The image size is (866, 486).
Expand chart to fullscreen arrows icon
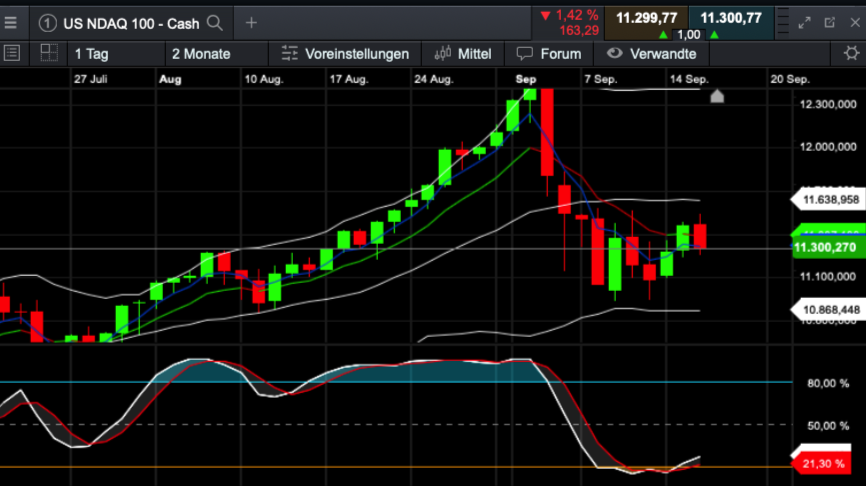point(804,23)
